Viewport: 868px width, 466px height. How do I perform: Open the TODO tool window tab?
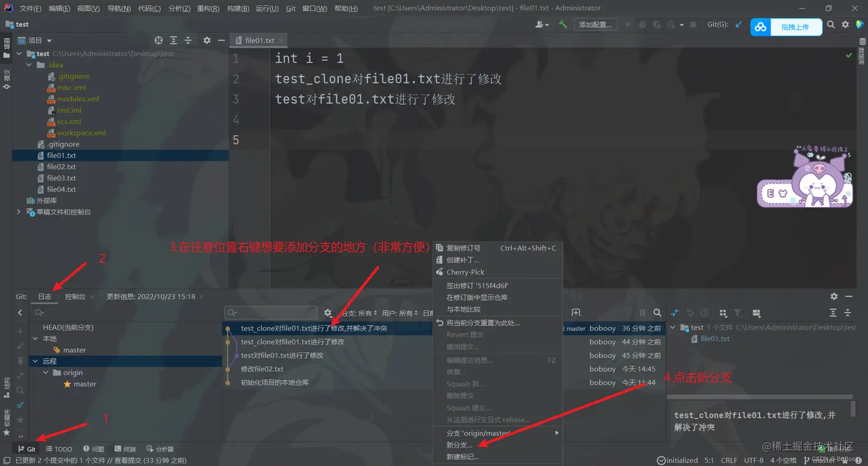click(59, 449)
